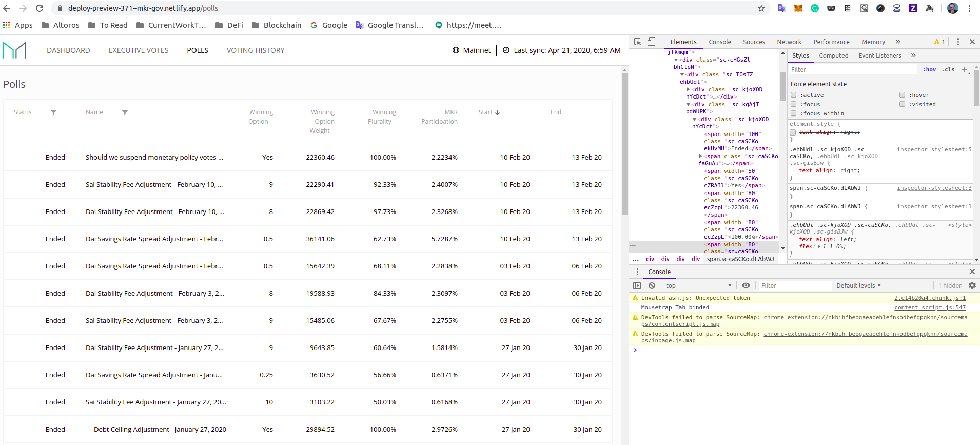Screen dimensions: 980x445
Task: Enable the :focus-within force state checkbox
Action: coord(793,113)
